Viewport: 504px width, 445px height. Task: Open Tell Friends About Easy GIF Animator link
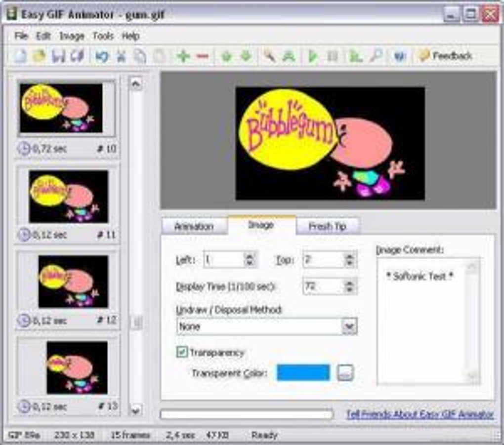tap(420, 414)
